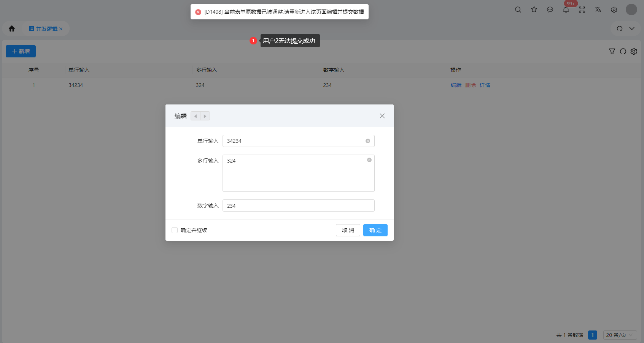Toggle fullscreen mode icon
Viewport: 644px width, 343px height.
point(582,10)
